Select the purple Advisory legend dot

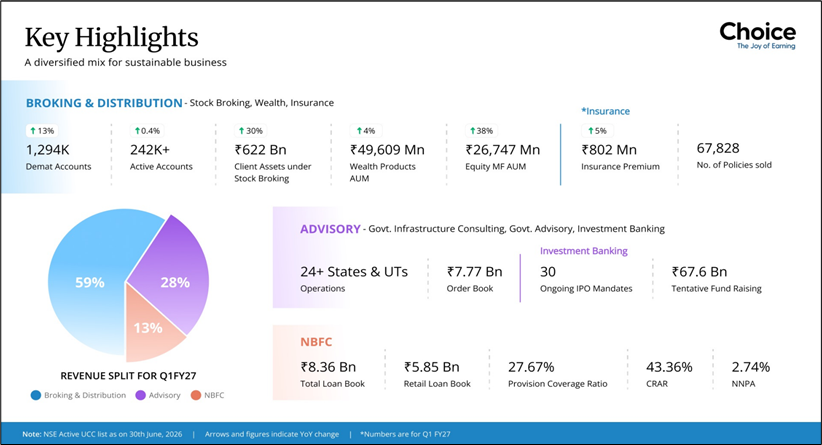click(140, 395)
